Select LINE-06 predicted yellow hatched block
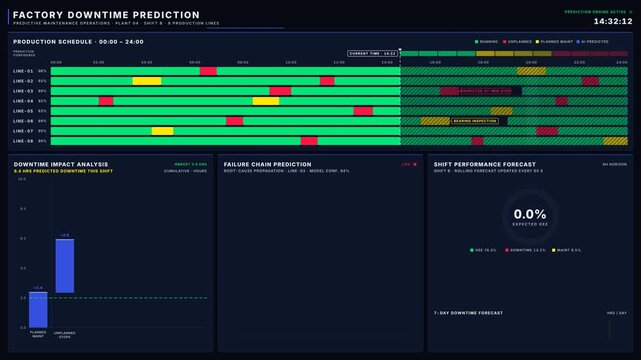 435,121
